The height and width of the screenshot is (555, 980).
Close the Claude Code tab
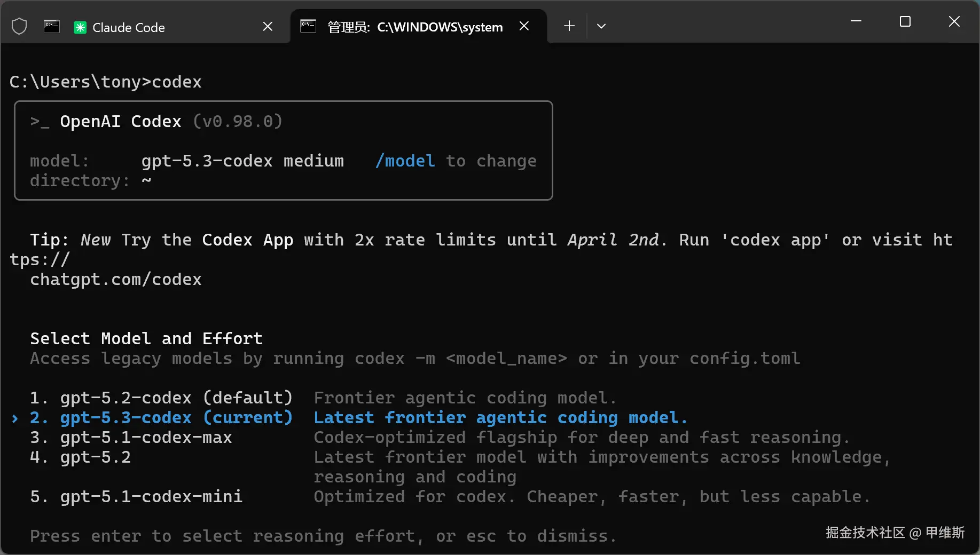click(268, 27)
